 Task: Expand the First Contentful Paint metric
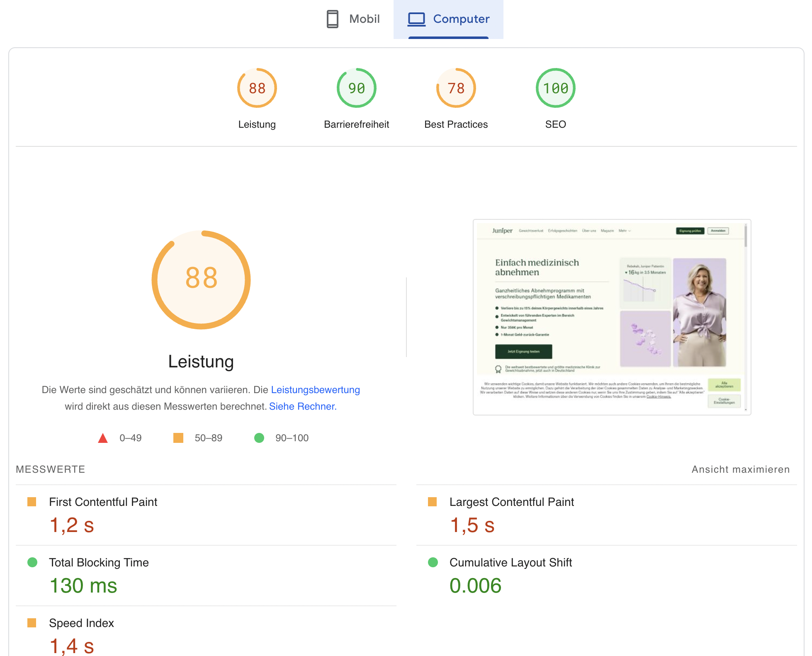coord(103,502)
